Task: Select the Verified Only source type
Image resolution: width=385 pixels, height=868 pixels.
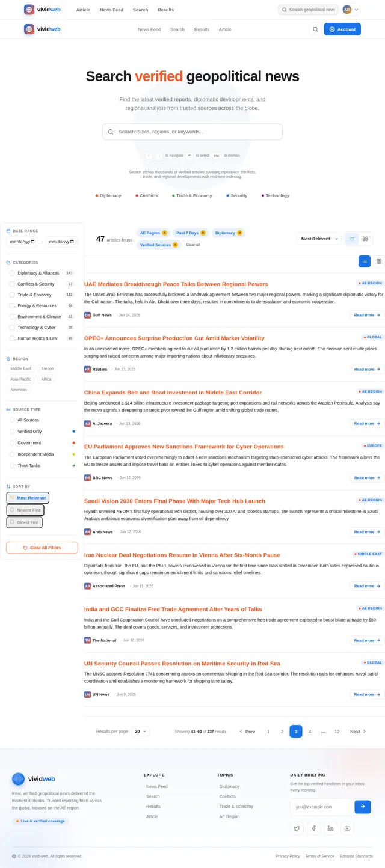Action: pos(12,432)
